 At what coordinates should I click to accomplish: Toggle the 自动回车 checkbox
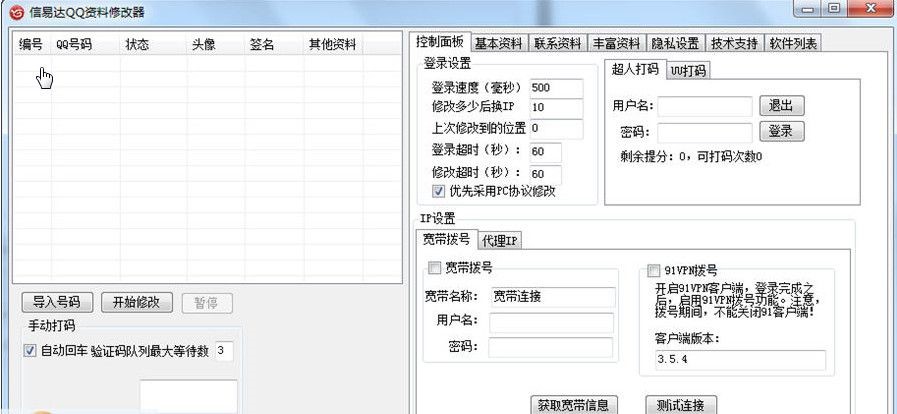29,351
